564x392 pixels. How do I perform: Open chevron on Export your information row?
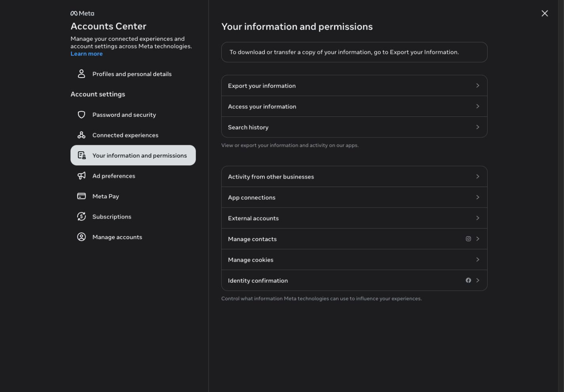[x=478, y=86]
